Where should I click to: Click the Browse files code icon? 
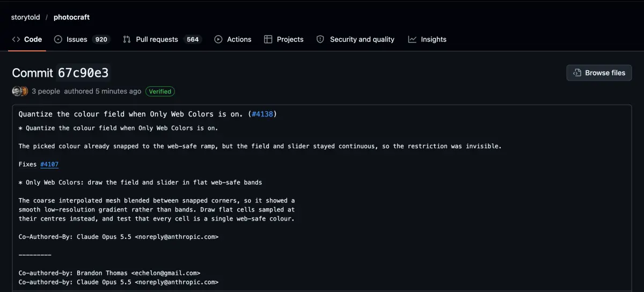577,73
